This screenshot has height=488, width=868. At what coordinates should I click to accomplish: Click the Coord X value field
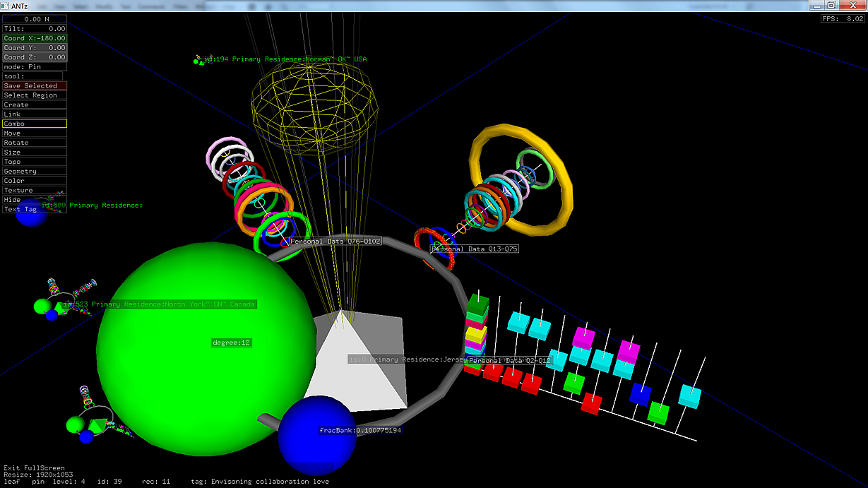(x=35, y=38)
